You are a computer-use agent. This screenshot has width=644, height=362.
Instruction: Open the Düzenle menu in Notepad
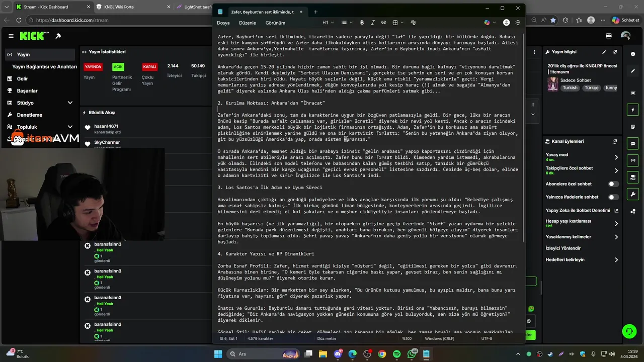247,23
